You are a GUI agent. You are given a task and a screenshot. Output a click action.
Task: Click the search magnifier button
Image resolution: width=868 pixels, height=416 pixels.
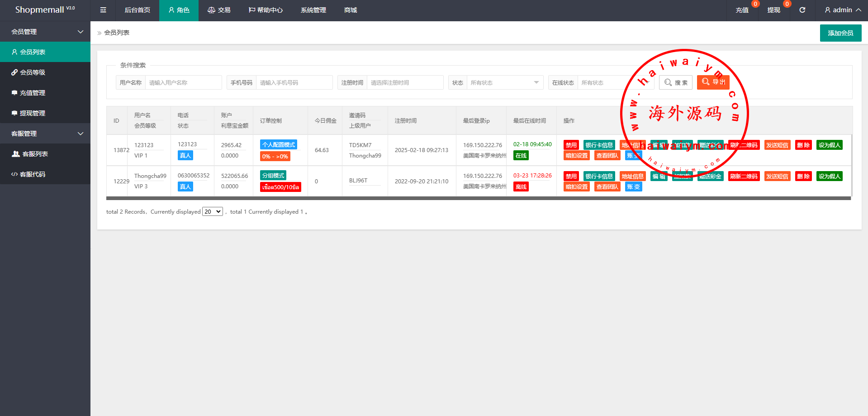pyautogui.click(x=676, y=82)
